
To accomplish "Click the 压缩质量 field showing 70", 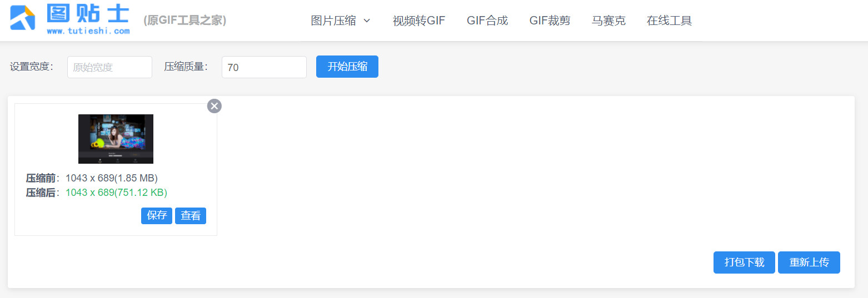I will tap(264, 67).
